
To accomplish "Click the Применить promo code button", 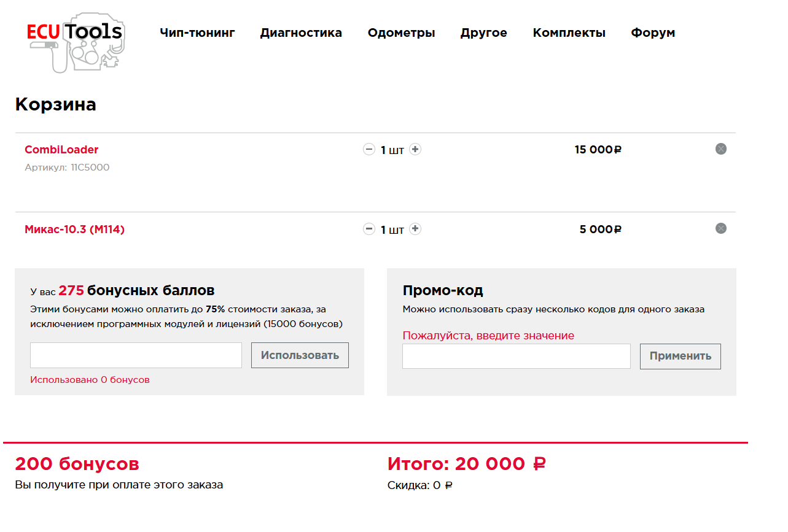I will point(681,357).
